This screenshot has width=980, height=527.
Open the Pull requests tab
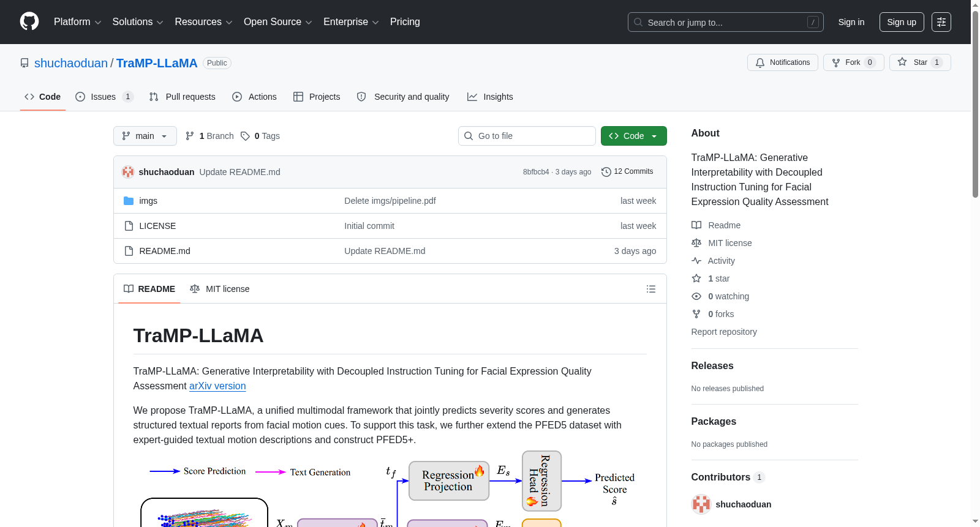pyautogui.click(x=183, y=97)
